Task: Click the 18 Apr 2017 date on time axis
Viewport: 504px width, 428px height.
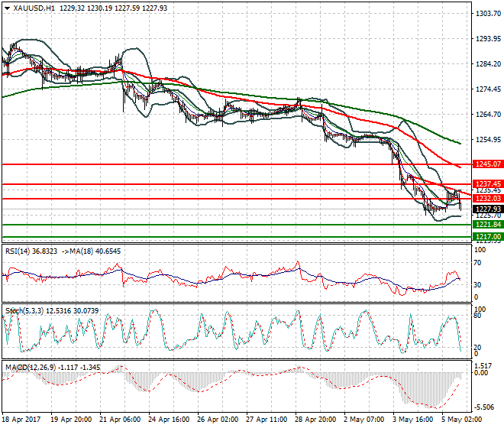Action: coord(22,421)
